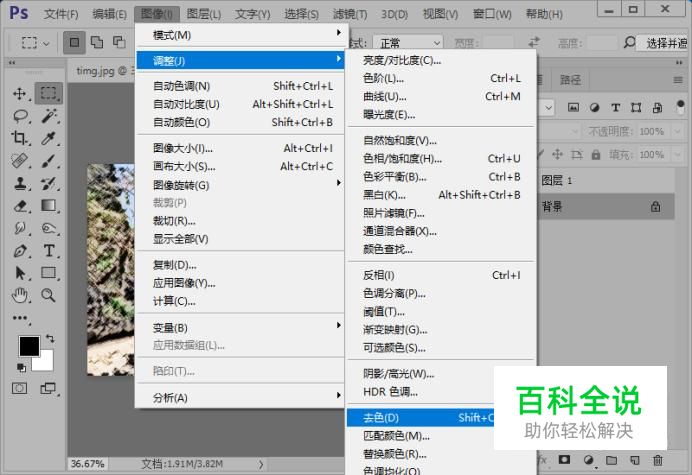
Task: Select the Gradient tool
Action: [x=49, y=205]
